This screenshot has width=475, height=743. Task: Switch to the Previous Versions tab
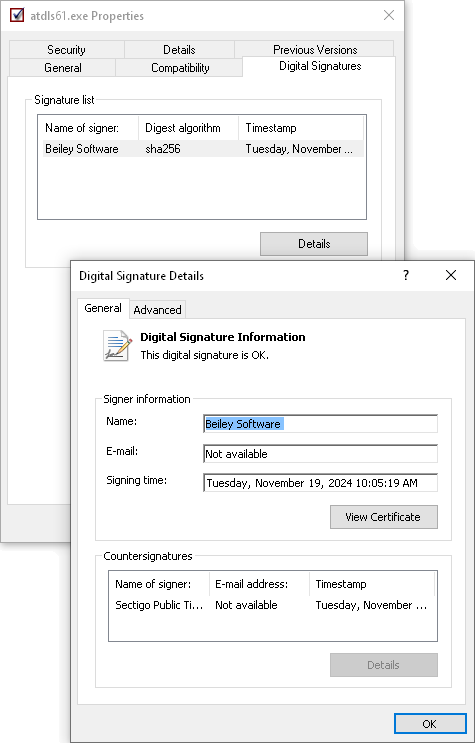315,50
